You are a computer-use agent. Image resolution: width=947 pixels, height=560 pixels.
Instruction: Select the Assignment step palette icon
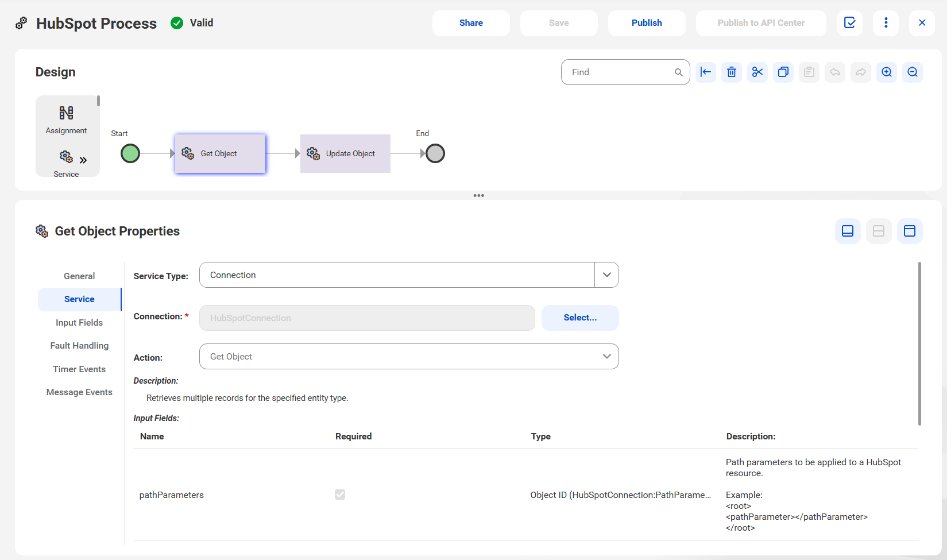[x=66, y=113]
